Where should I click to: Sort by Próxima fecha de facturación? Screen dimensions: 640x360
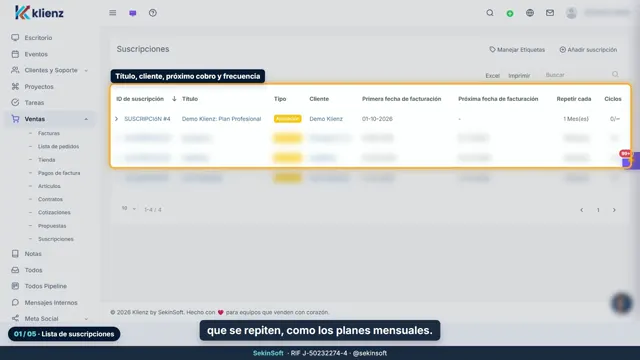[x=498, y=99]
